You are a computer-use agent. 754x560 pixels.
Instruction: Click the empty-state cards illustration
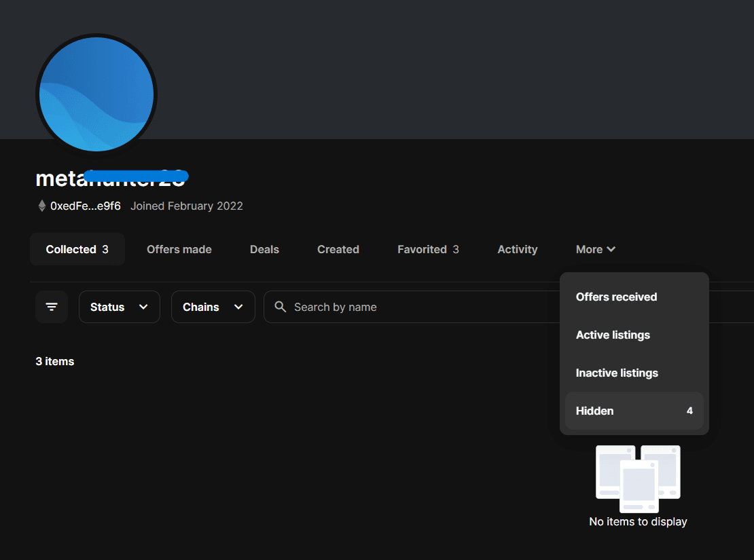tap(638, 478)
